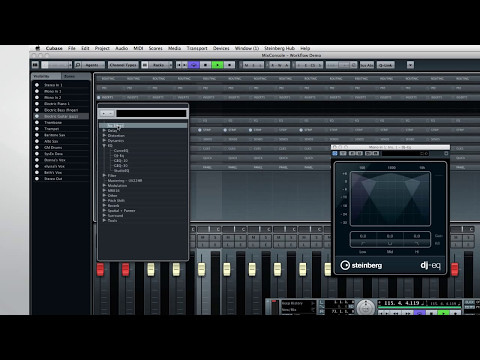Click the Q-Link button
480x360 pixels.
[386, 65]
